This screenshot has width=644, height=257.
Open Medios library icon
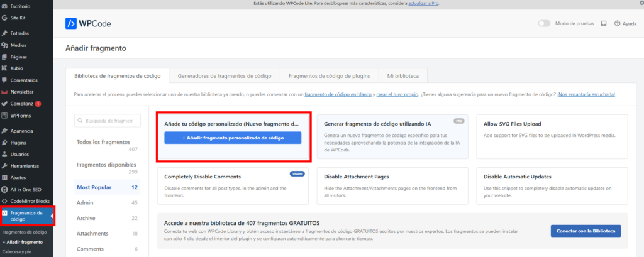pyautogui.click(x=4, y=45)
